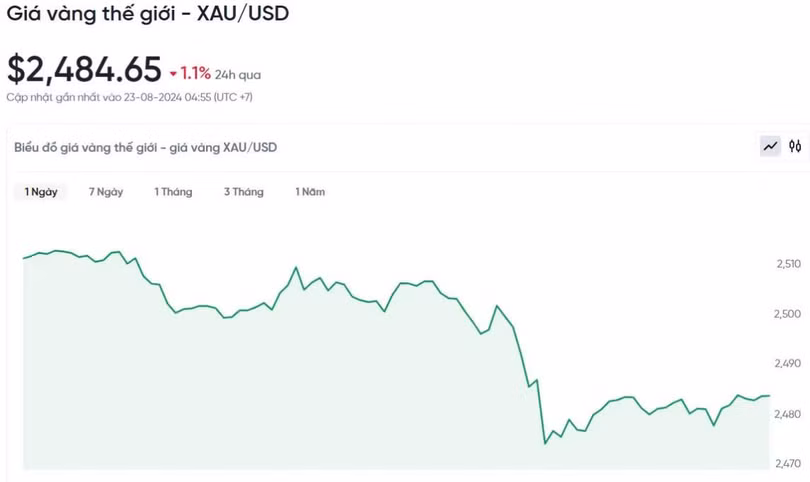Click the red down-arrow price change indicator

173,73
